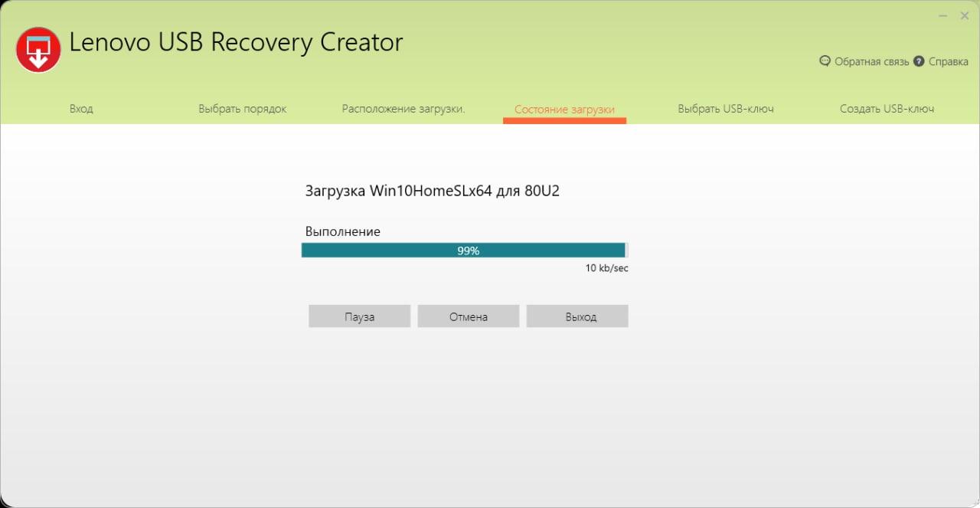Go to the Выбрать порядок tab
The image size is (980, 508).
(x=243, y=109)
